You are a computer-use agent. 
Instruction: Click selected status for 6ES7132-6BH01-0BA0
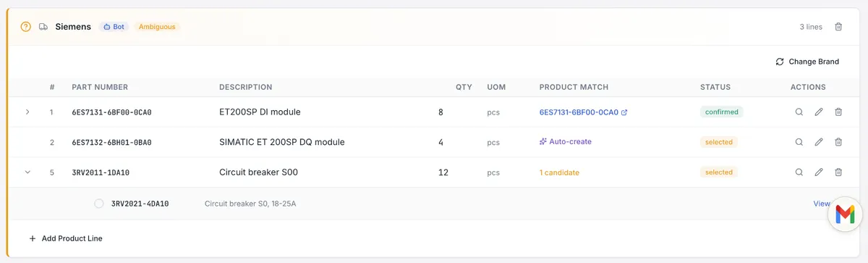pos(718,142)
